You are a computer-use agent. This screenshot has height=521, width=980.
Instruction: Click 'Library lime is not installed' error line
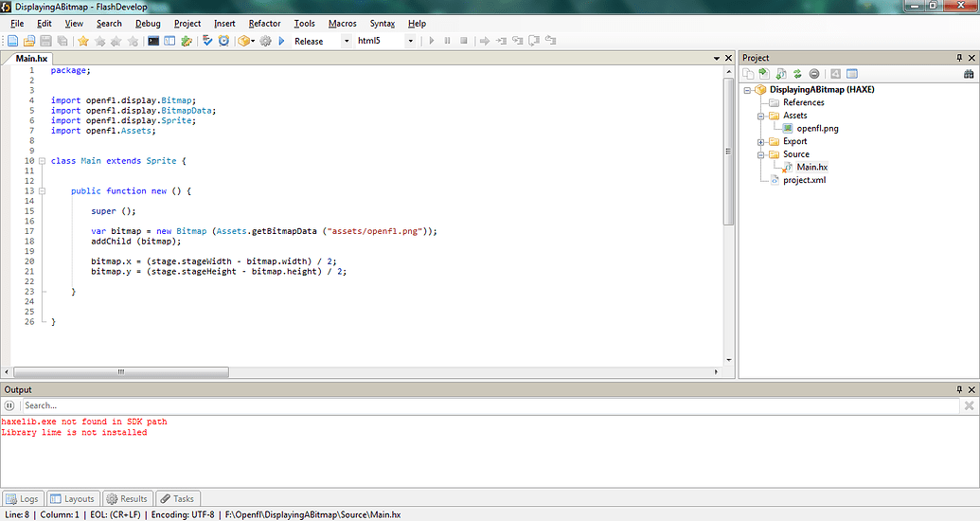pos(75,432)
